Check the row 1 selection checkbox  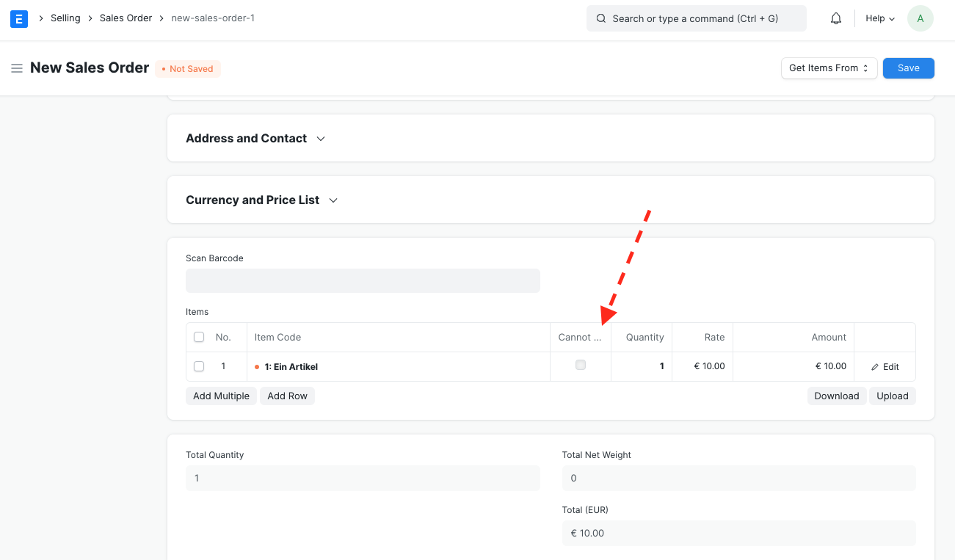[x=199, y=366]
